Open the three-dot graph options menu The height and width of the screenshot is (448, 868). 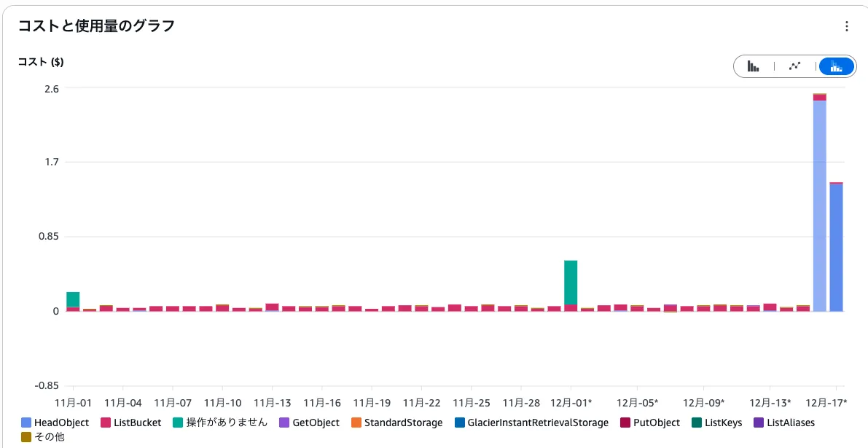coord(846,27)
